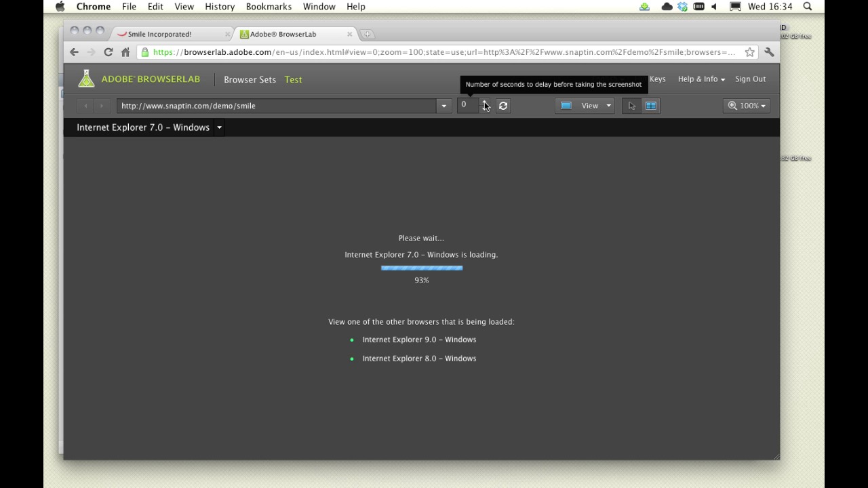
Task: Click the toolbar back arrow beside URL field
Action: 85,106
